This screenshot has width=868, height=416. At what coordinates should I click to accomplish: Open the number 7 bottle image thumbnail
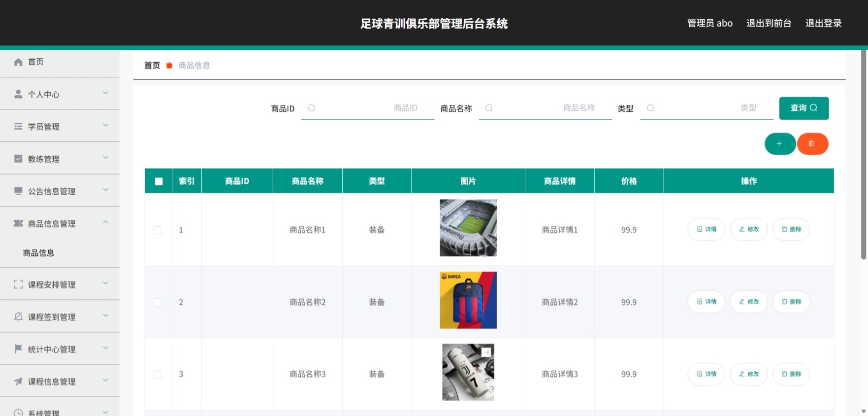[468, 372]
